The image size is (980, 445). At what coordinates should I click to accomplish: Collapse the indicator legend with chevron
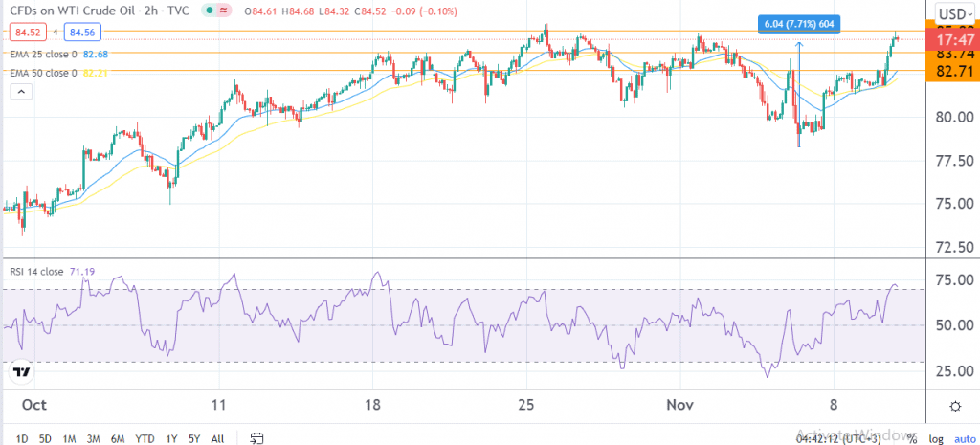click(21, 92)
